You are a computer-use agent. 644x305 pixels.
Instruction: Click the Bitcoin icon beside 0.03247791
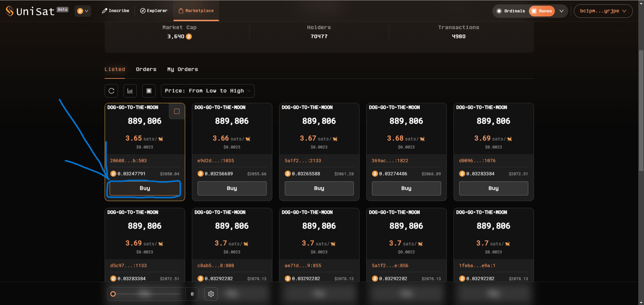tap(113, 174)
